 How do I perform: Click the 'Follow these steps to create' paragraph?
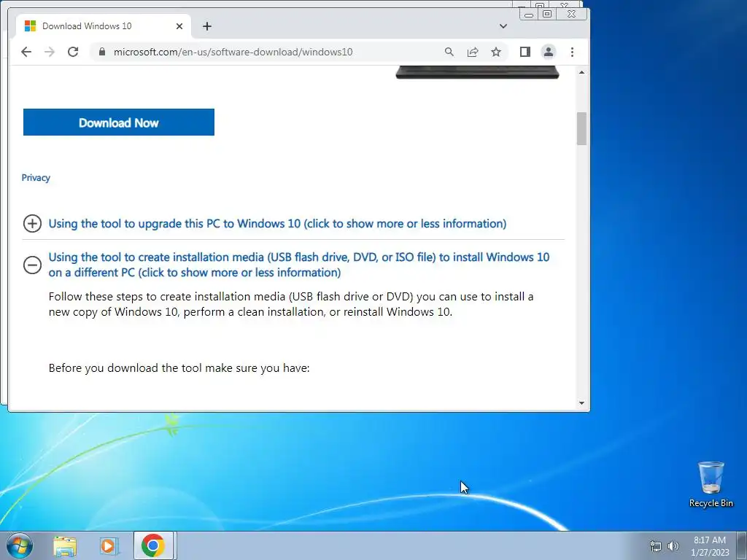(291, 304)
